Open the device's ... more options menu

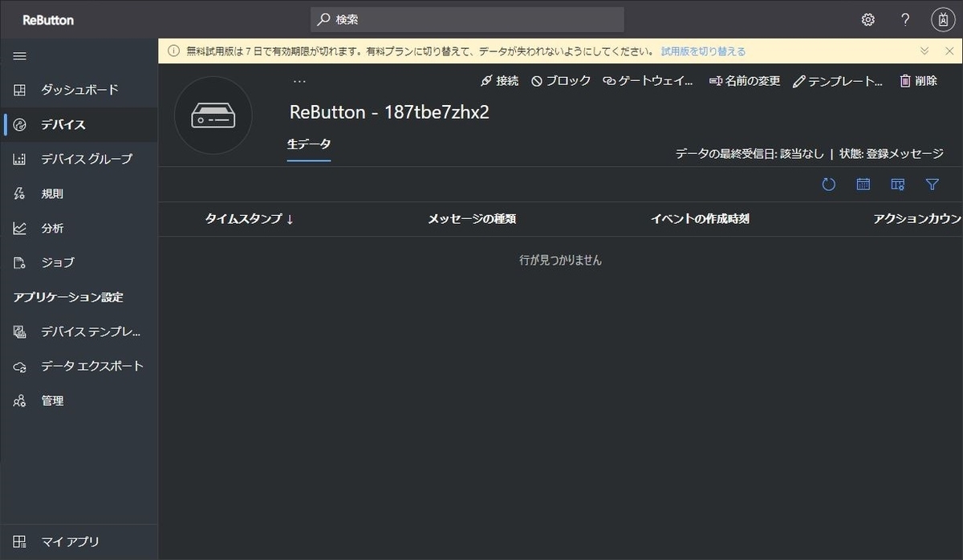[299, 79]
